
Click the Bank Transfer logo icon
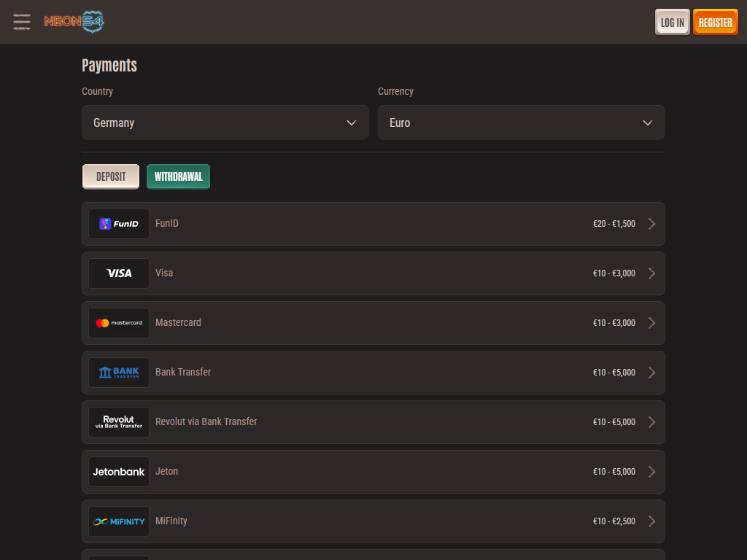[119, 373]
